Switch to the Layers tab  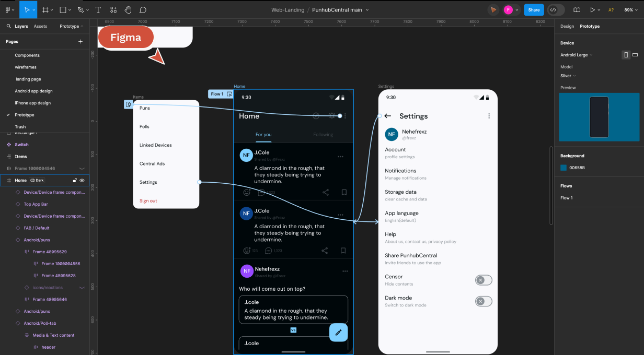pos(21,26)
